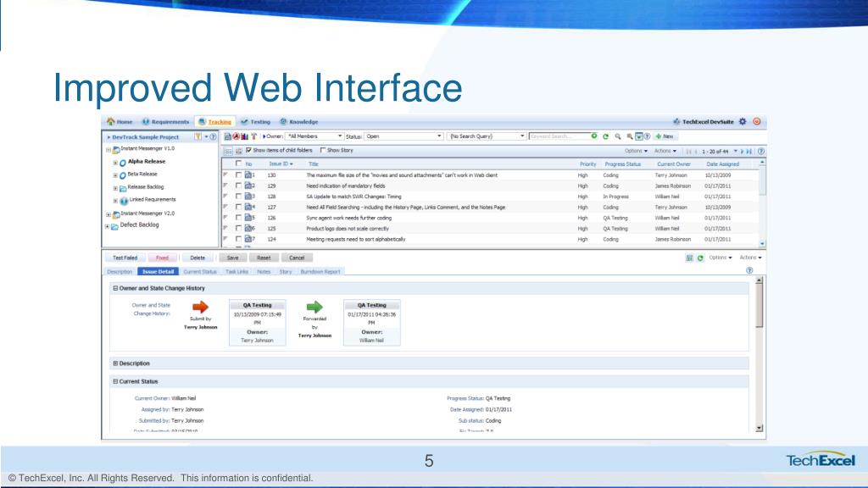Click the green refresh icon beside the magnifier
The height and width of the screenshot is (488, 868).
[x=605, y=136]
